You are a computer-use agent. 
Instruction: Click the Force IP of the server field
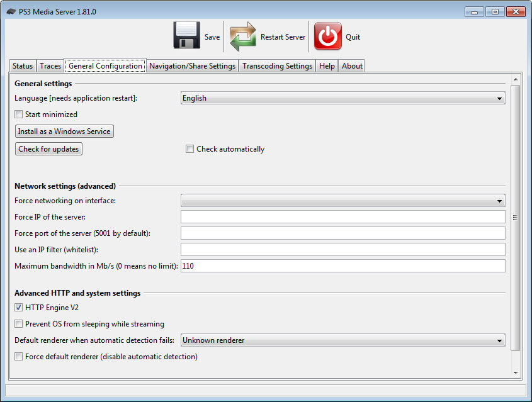click(342, 217)
